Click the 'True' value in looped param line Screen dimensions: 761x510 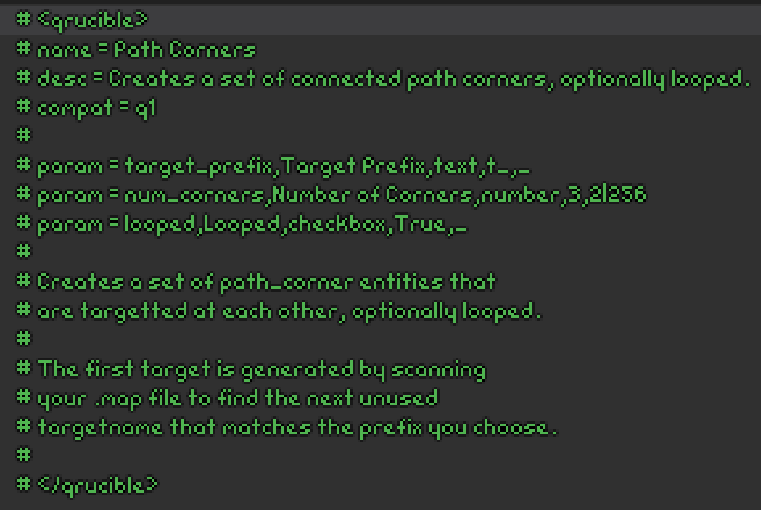click(x=419, y=224)
